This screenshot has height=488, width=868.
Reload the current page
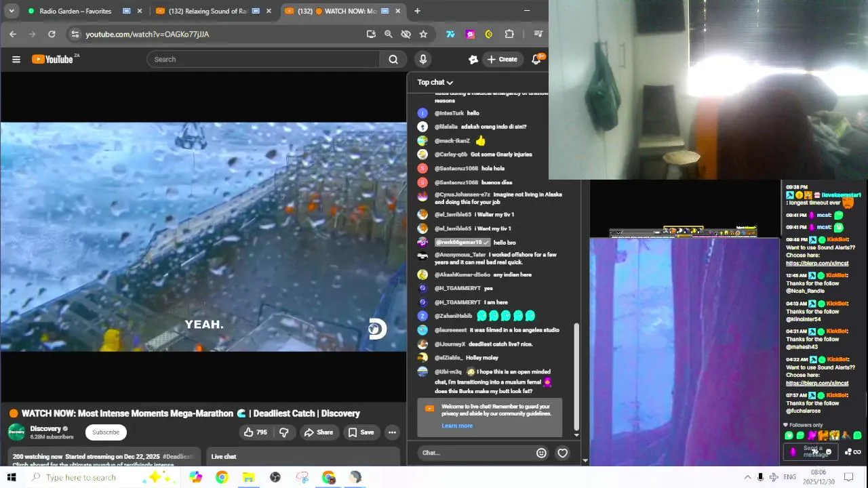(x=52, y=34)
